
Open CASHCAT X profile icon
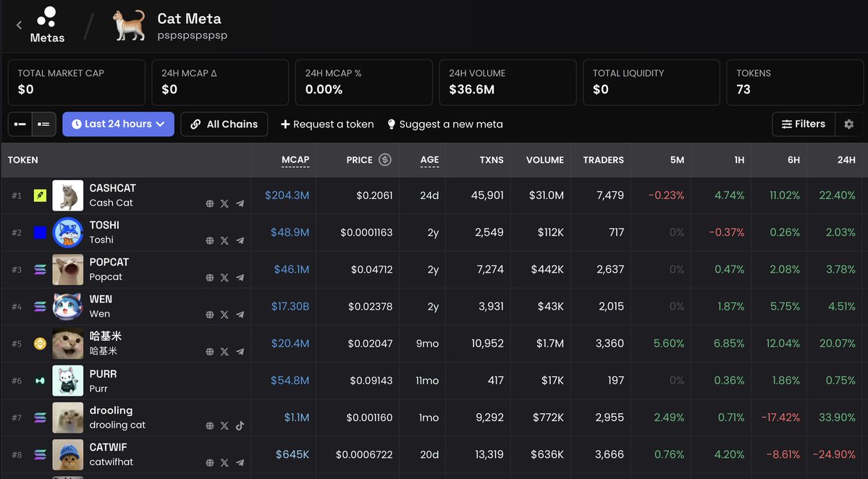pos(224,203)
